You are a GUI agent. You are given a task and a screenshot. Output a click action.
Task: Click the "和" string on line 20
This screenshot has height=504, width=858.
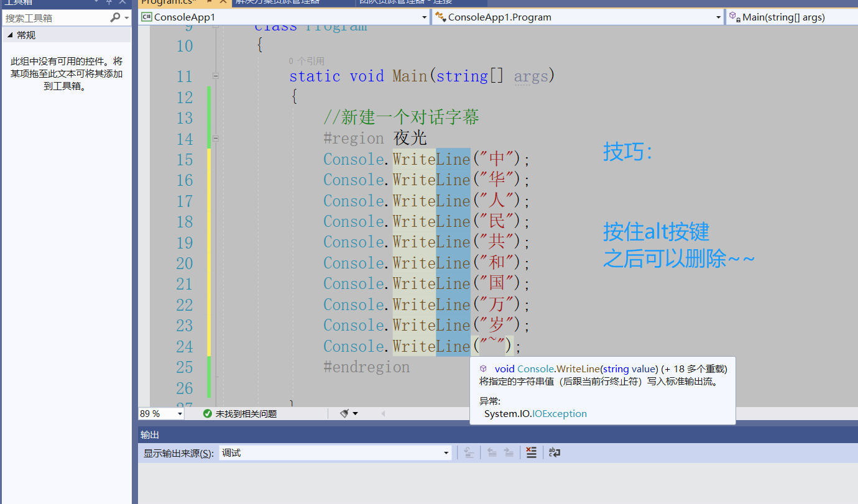pyautogui.click(x=496, y=263)
